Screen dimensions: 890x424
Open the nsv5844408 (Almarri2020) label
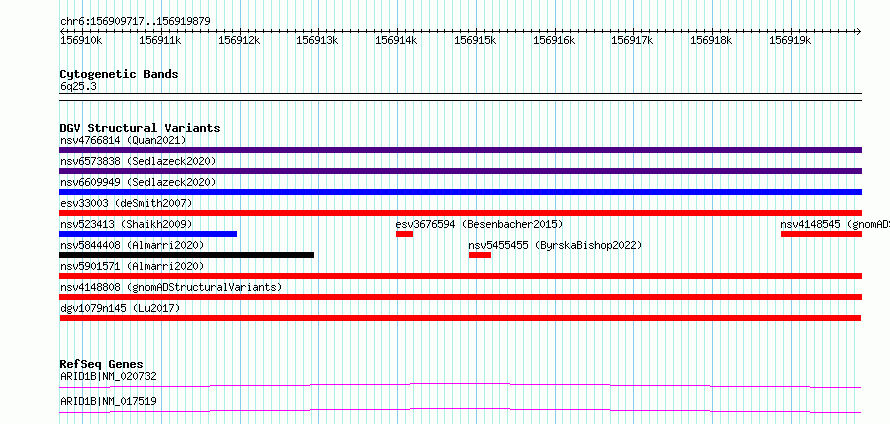click(x=132, y=245)
